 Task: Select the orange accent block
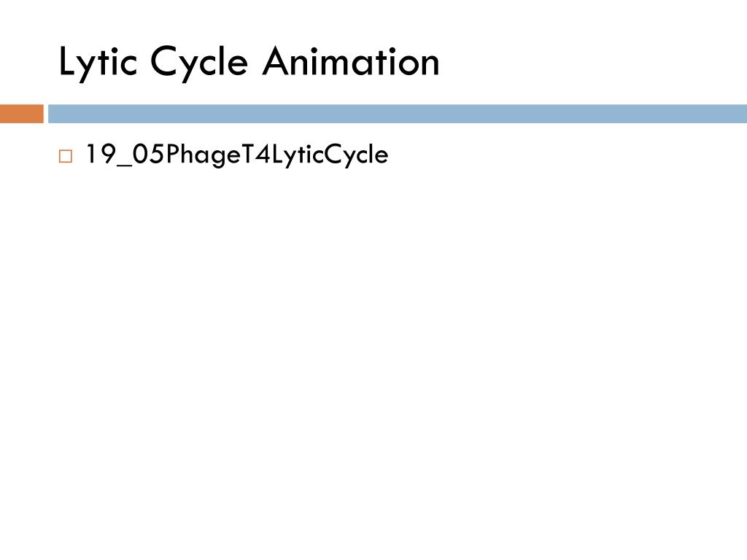click(21, 114)
